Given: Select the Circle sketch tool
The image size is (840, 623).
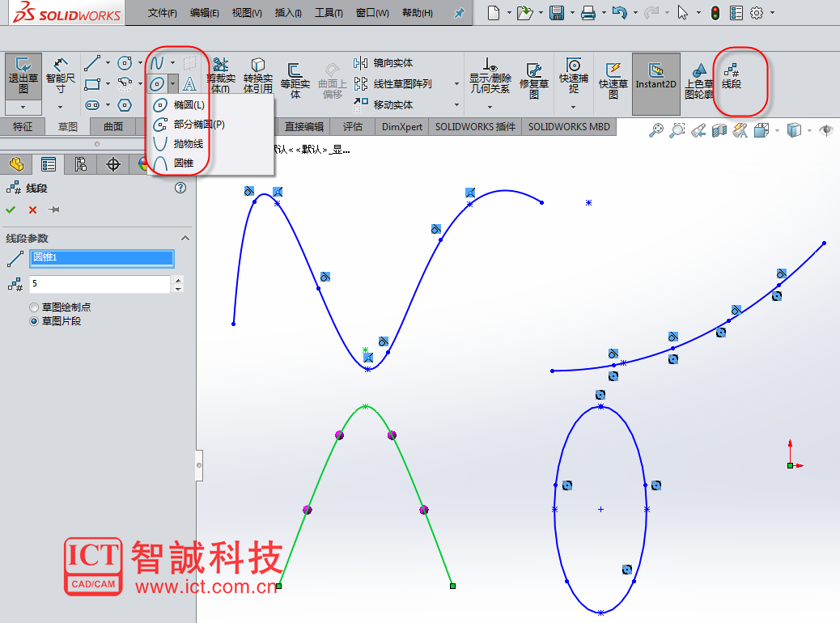Looking at the screenshot, I should tap(125, 63).
